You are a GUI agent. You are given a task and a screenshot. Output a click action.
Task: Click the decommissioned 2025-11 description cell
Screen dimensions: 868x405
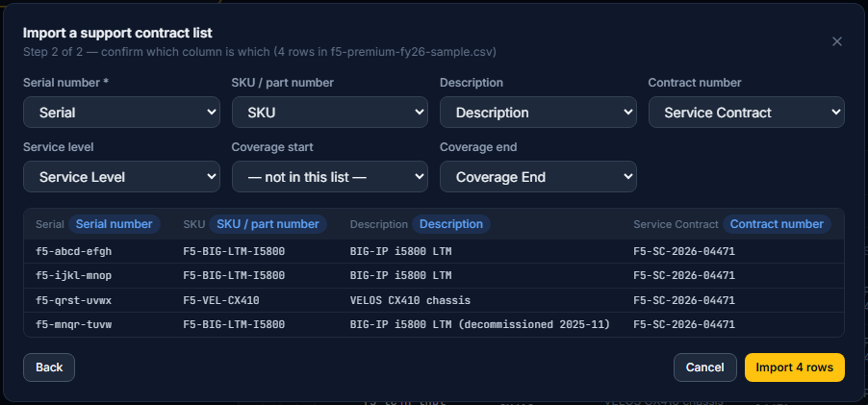pos(480,324)
